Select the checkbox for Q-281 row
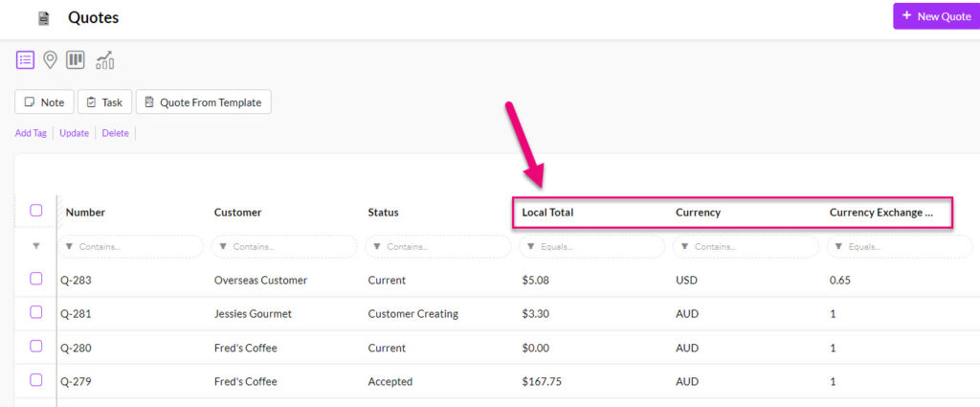Screen dimensions: 980x407 pos(36,312)
